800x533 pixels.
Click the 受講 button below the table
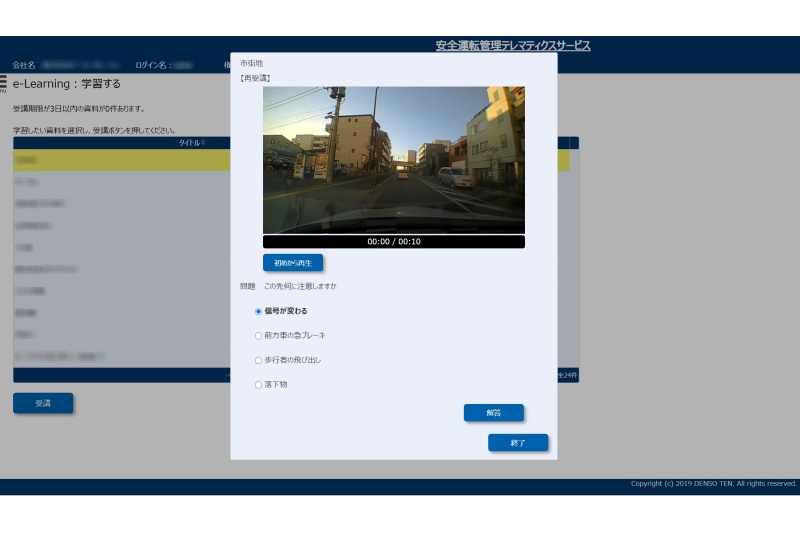click(42, 403)
